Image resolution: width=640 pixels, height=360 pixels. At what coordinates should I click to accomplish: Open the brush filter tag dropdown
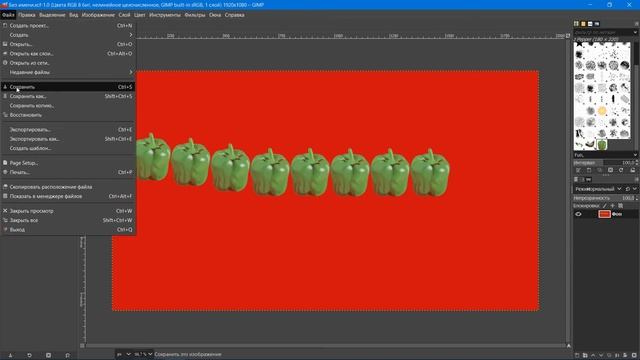click(635, 32)
